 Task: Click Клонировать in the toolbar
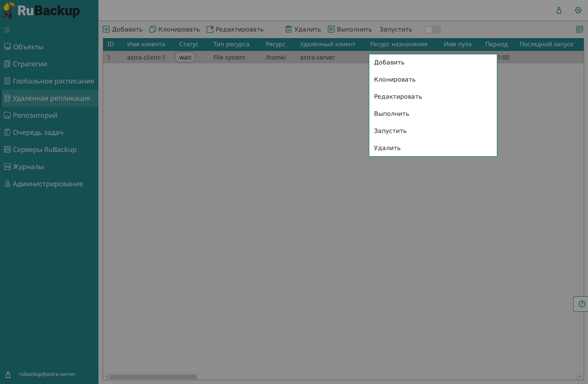point(175,30)
